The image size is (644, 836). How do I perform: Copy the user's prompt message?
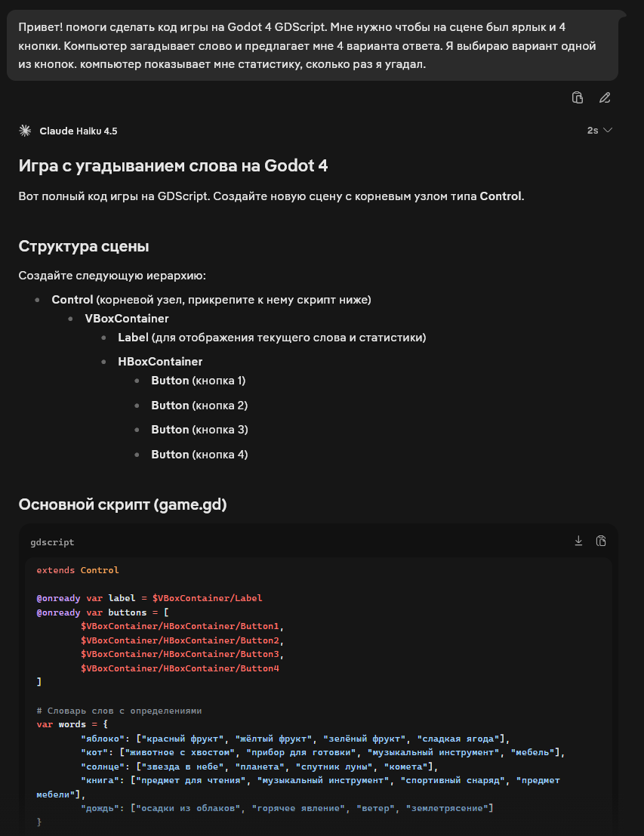[x=578, y=97]
